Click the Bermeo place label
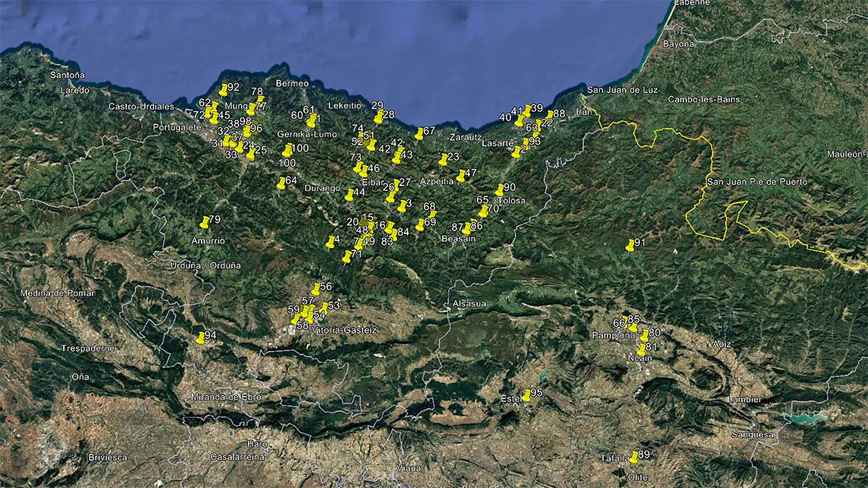 click(x=292, y=84)
